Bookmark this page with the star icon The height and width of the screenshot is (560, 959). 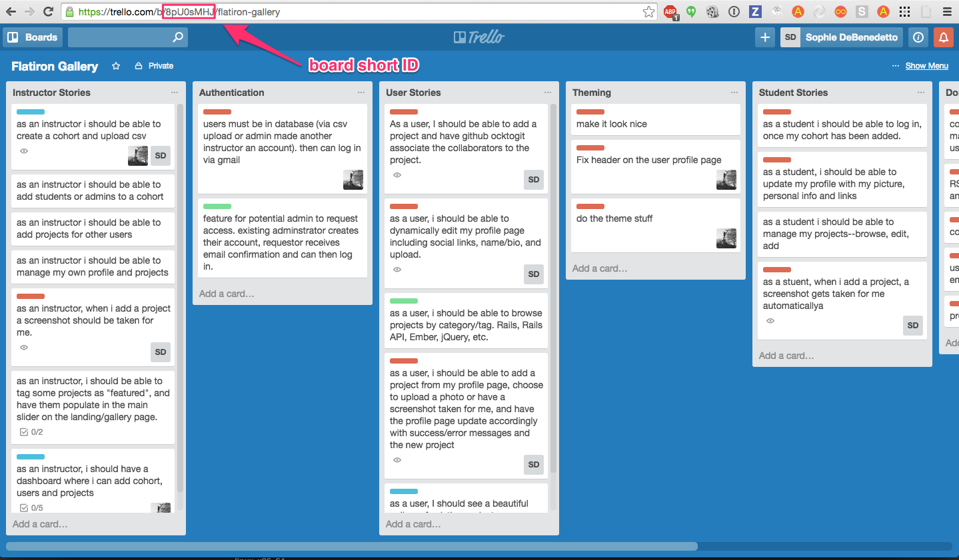point(648,11)
